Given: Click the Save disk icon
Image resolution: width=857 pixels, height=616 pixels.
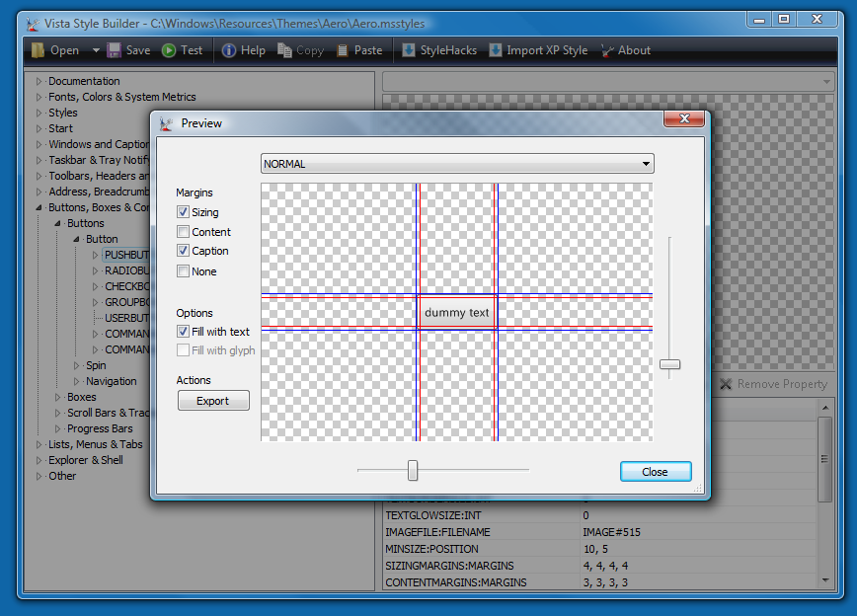Looking at the screenshot, I should tap(115, 50).
